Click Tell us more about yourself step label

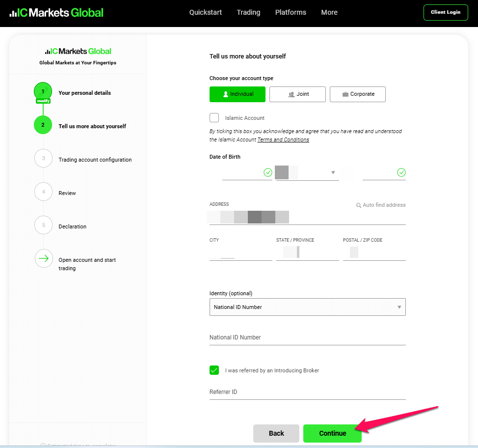coord(92,126)
